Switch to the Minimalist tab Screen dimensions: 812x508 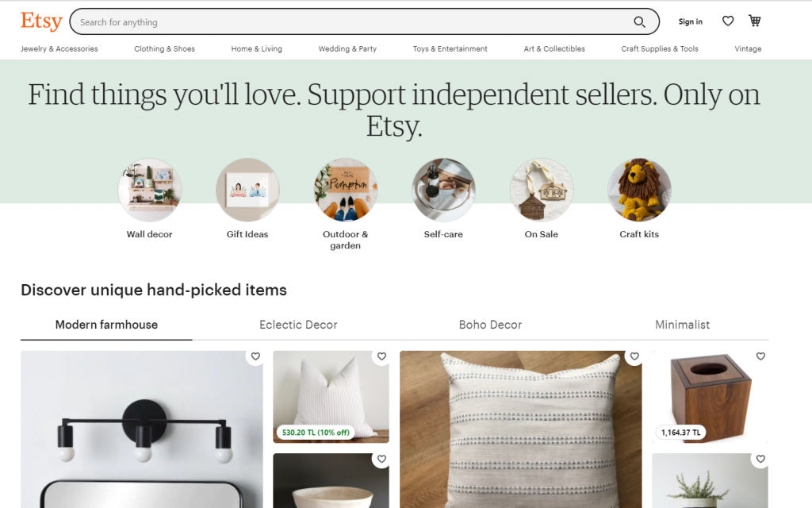coord(684,325)
